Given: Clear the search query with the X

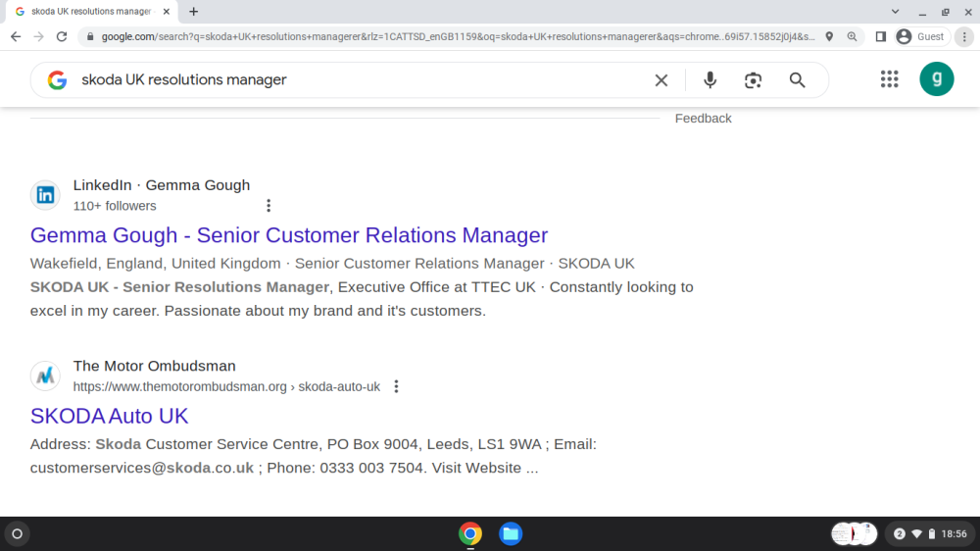Looking at the screenshot, I should 661,80.
